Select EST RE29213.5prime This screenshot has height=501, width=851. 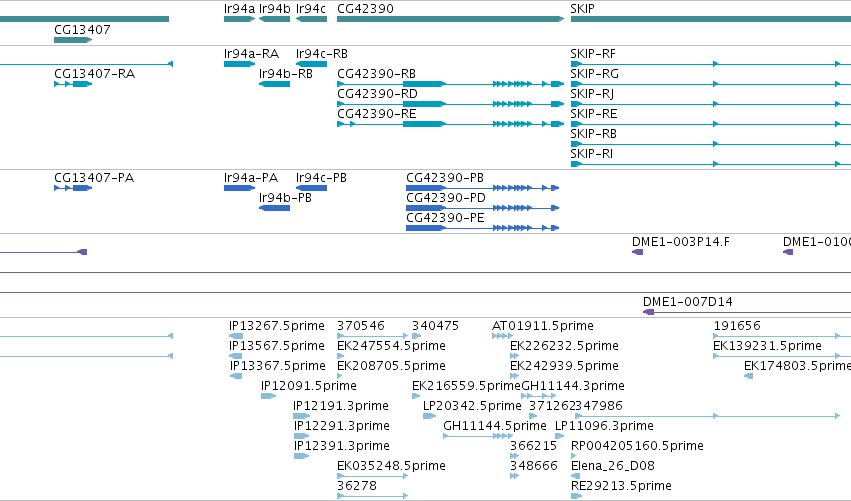click(x=576, y=496)
